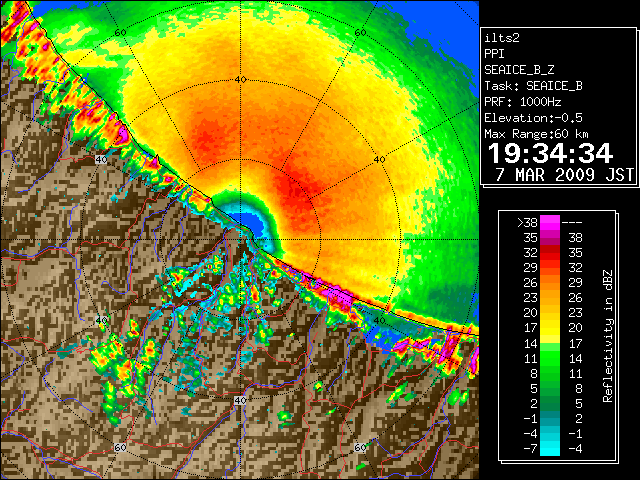Select the 'Elevation:-0.5' value
Image resolution: width=640 pixels, height=480 pixels.
tap(533, 118)
